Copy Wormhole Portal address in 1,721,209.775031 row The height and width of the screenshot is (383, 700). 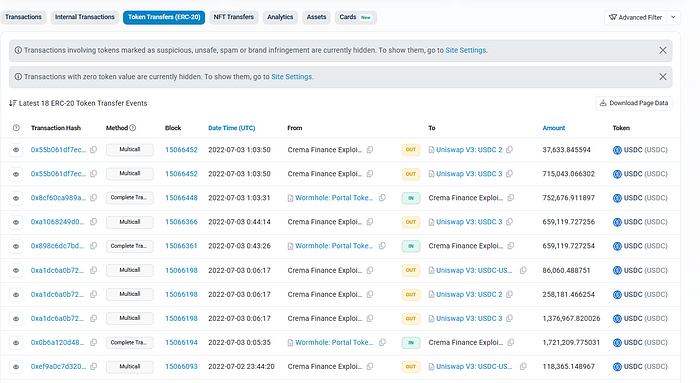[x=383, y=342]
